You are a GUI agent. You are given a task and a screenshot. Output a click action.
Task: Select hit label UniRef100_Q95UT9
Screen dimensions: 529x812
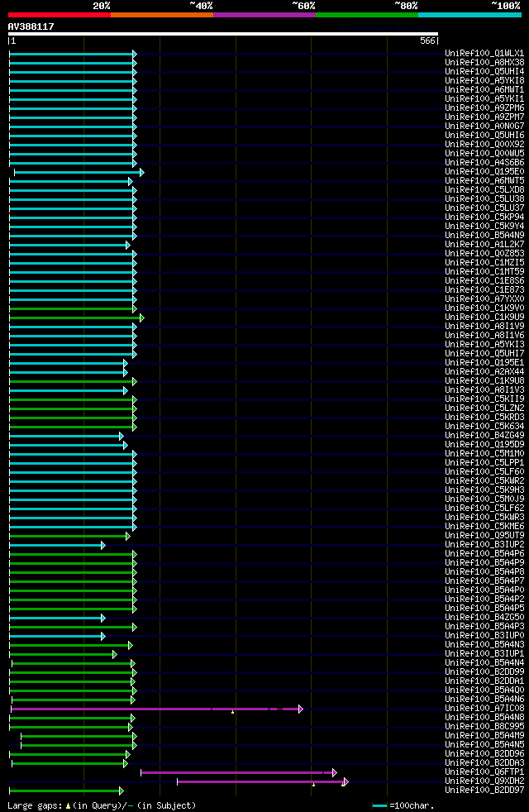484,536
